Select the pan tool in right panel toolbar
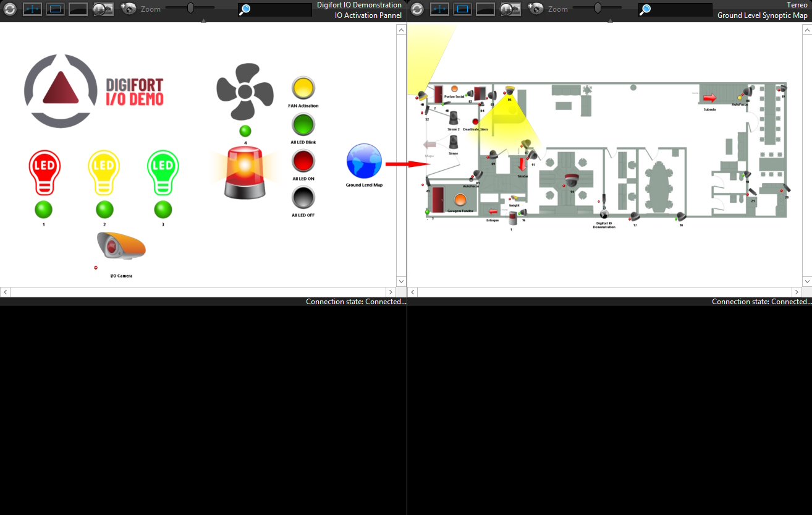Viewport: 812px width, 515px height. [x=439, y=9]
